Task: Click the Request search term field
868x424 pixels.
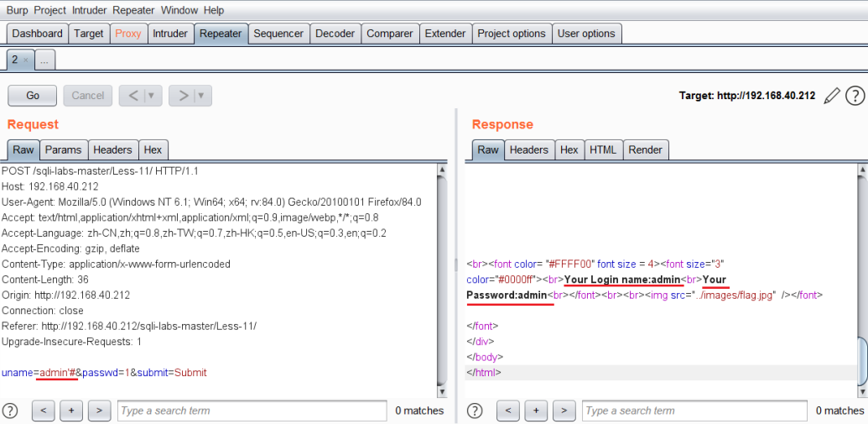Action: pyautogui.click(x=252, y=411)
